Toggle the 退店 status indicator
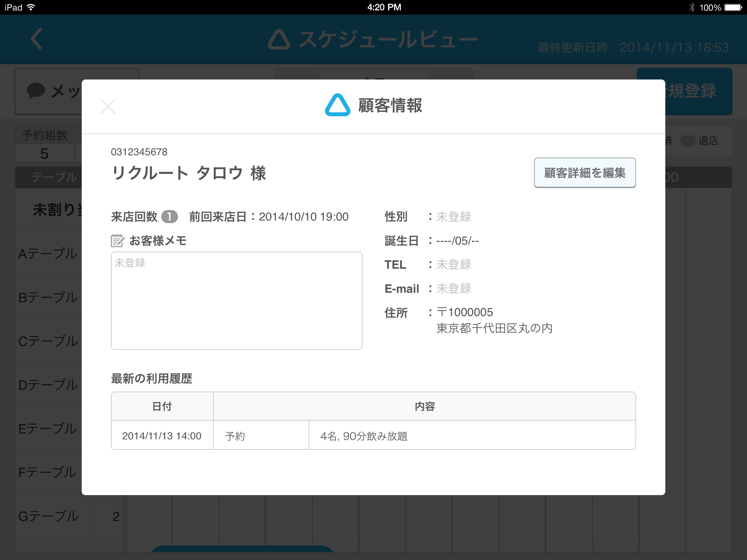Image resolution: width=747 pixels, height=560 pixels. click(x=688, y=141)
